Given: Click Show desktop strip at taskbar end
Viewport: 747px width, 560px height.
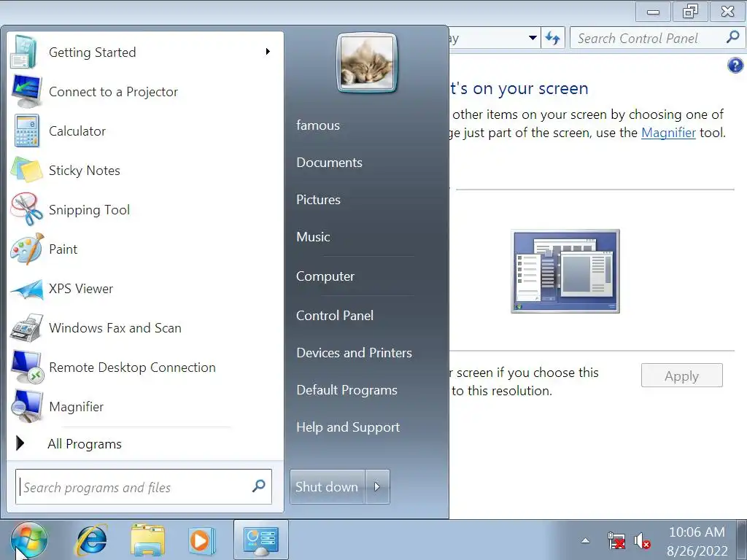Looking at the screenshot, I should tap(742, 540).
